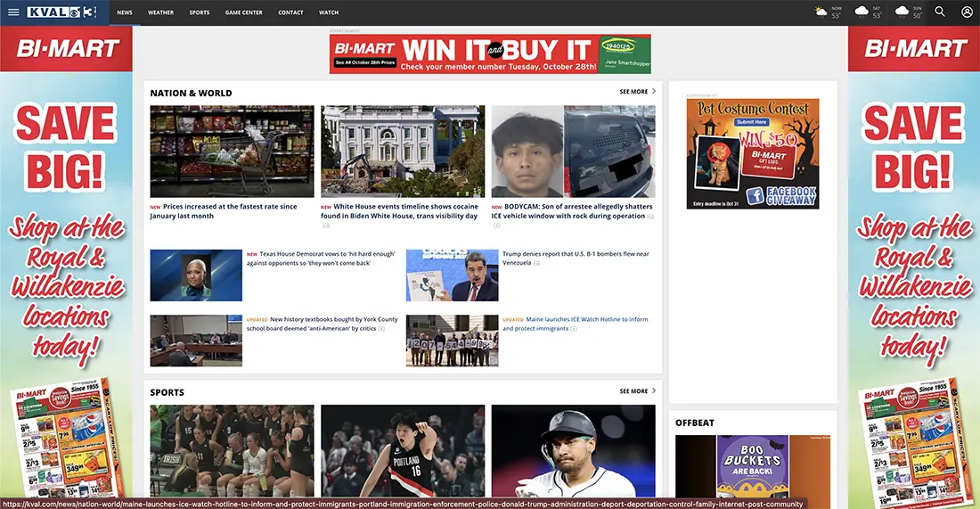The image size is (980, 509).
Task: Open the NATION & WORLD section heading
Action: tap(191, 94)
